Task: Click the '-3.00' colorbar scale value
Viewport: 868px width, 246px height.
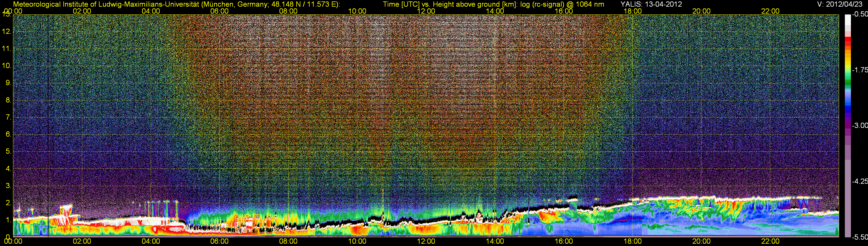Action: (x=860, y=125)
